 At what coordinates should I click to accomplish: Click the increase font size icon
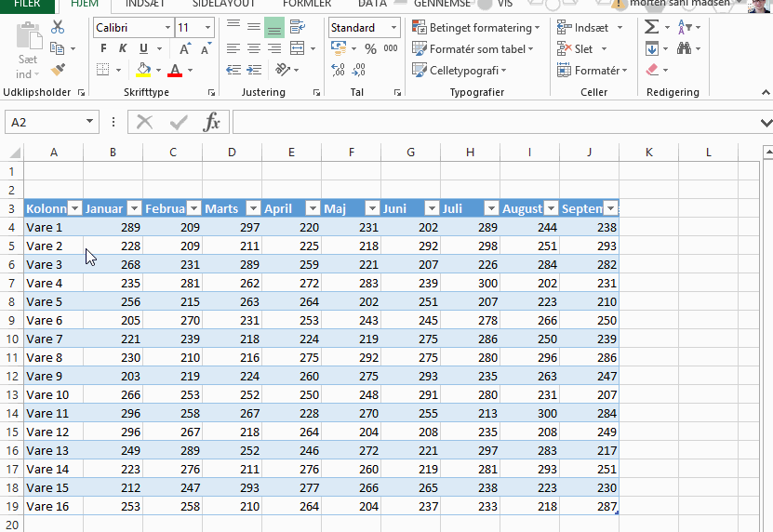pos(184,48)
